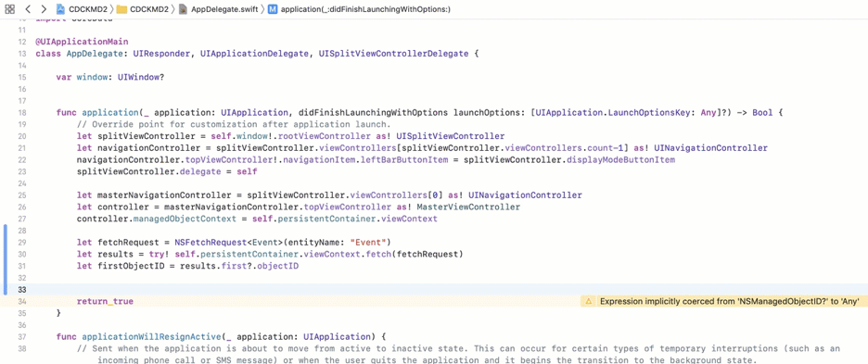Screen dimensions: 868x364
Task: Open the related items grid menu
Action: click(9, 9)
